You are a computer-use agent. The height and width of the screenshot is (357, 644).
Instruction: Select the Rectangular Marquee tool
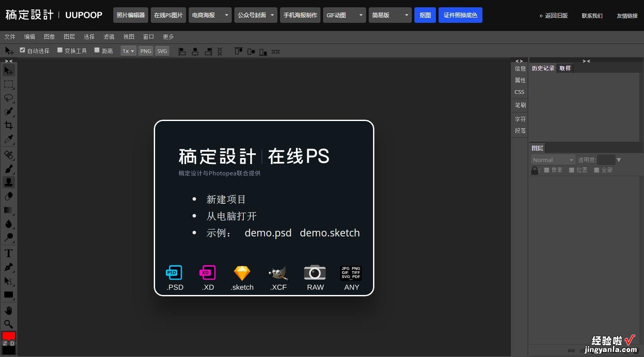9,84
